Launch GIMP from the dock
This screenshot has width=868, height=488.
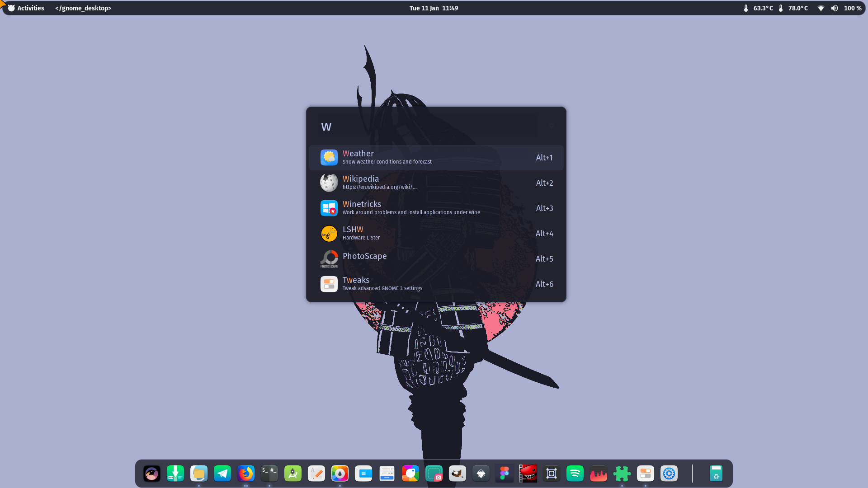(x=457, y=474)
